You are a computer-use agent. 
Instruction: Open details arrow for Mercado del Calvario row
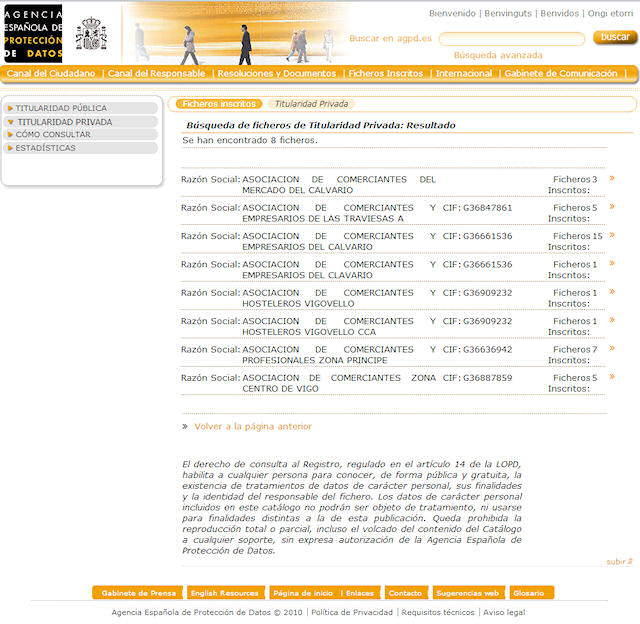[612, 178]
